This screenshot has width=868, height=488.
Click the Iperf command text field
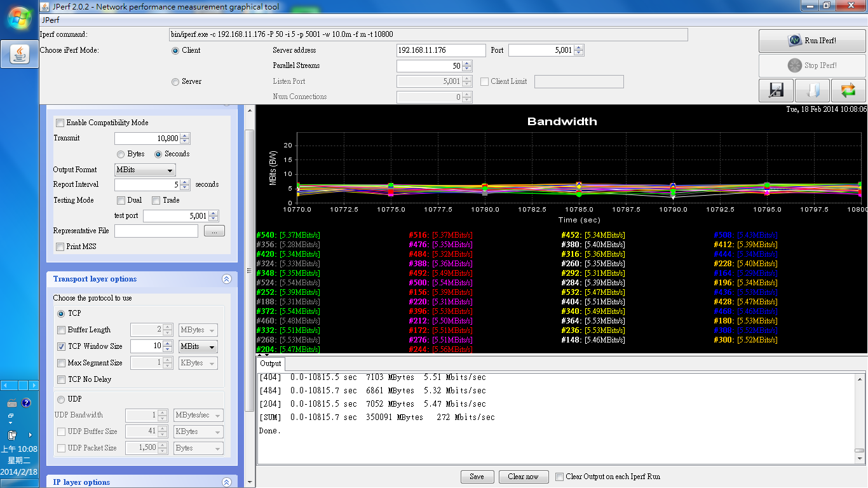point(428,34)
